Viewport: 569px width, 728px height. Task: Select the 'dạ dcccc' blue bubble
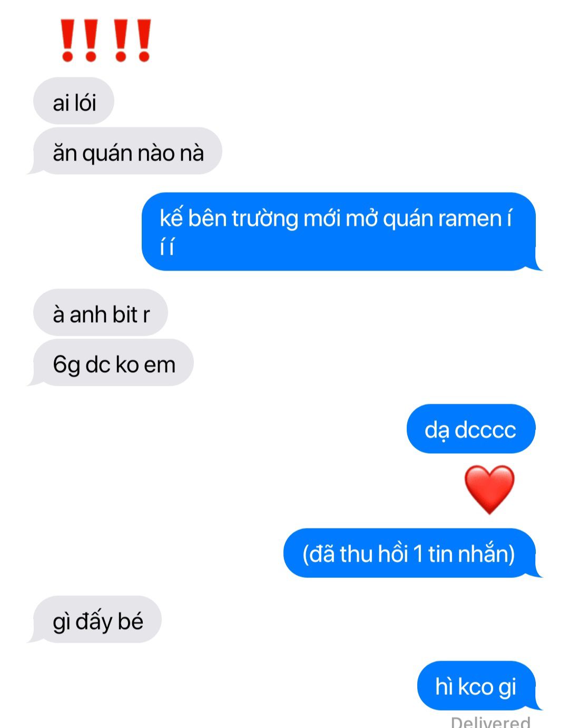click(x=471, y=428)
